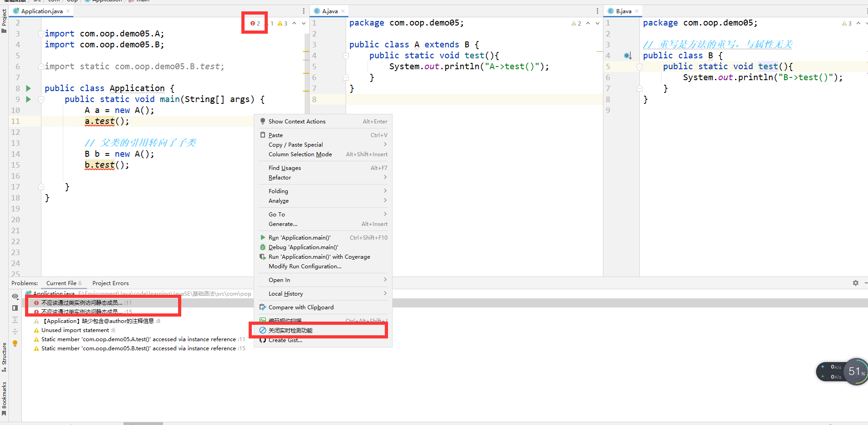Screen dimensions: 868x425
Task: Click the network speed monitor widget
Action: pos(842,372)
